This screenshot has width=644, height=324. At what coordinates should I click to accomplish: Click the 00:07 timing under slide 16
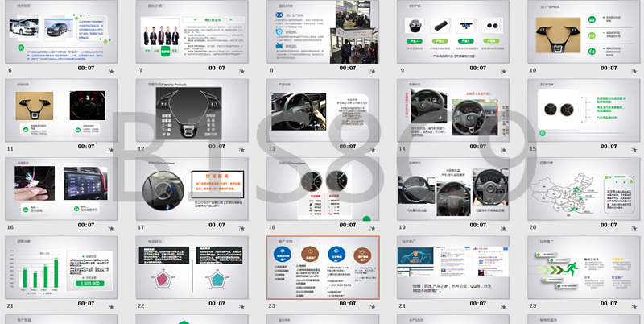[86, 225]
